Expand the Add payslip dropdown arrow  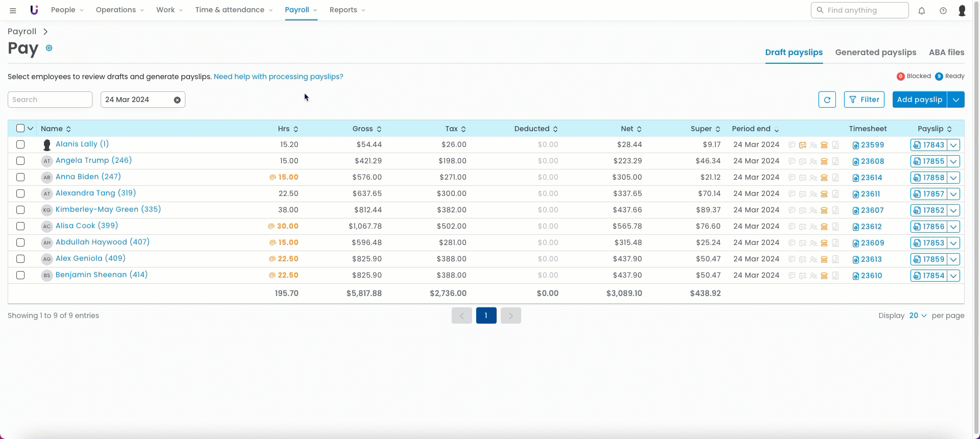(955, 100)
